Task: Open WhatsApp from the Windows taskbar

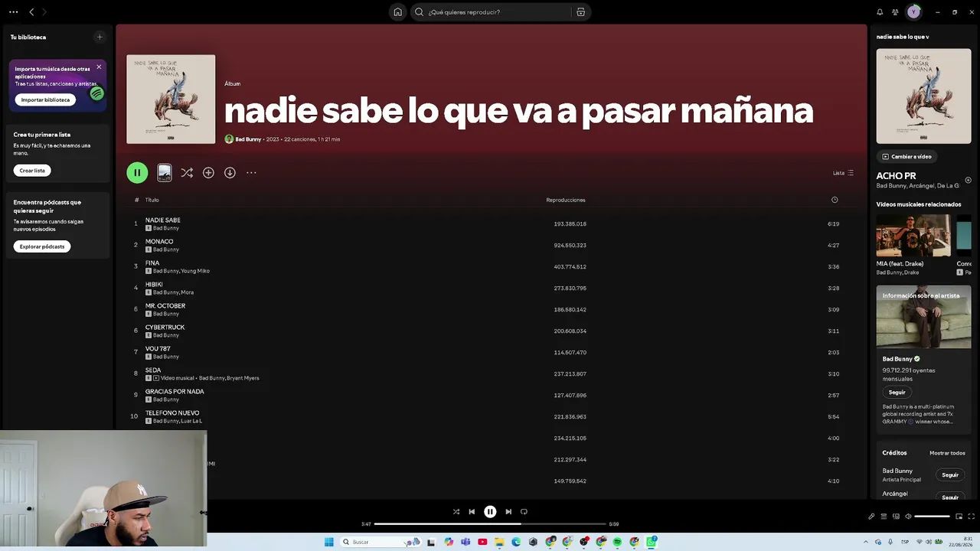Action: click(x=652, y=542)
